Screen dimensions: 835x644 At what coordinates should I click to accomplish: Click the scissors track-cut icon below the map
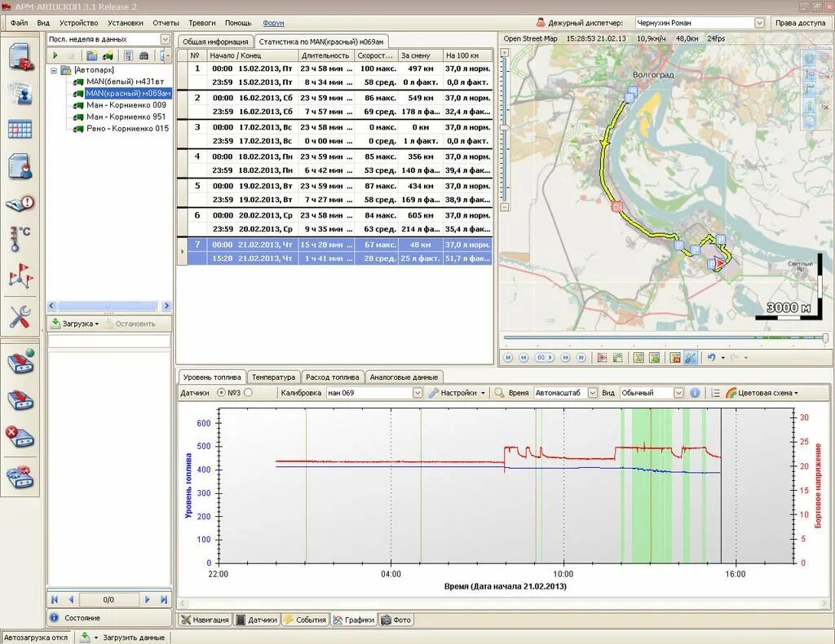[691, 356]
